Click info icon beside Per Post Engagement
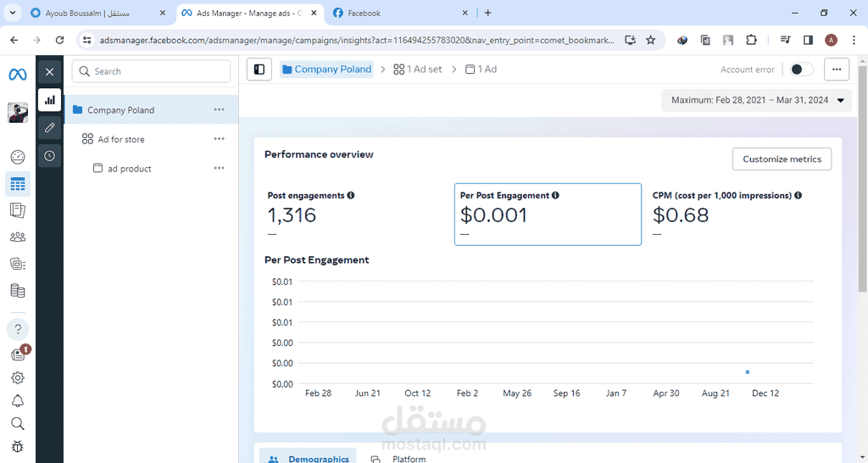This screenshot has height=463, width=868. (555, 196)
